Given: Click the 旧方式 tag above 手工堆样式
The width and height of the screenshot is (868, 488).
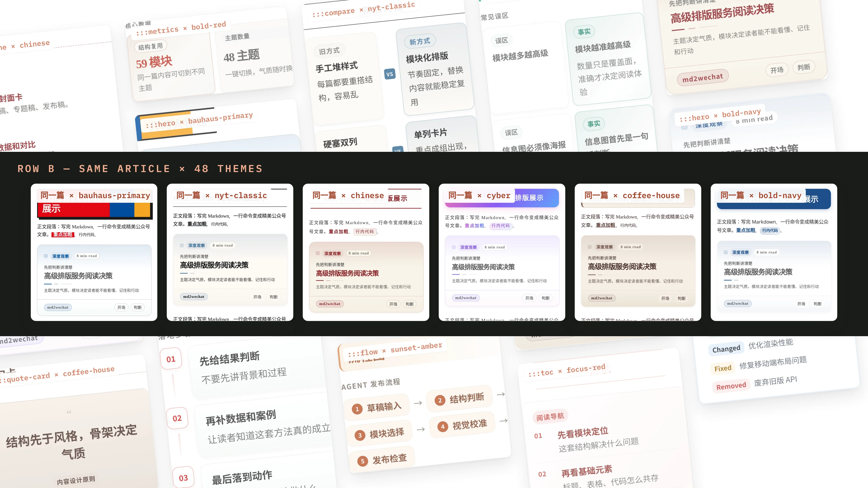Looking at the screenshot, I should (x=329, y=51).
